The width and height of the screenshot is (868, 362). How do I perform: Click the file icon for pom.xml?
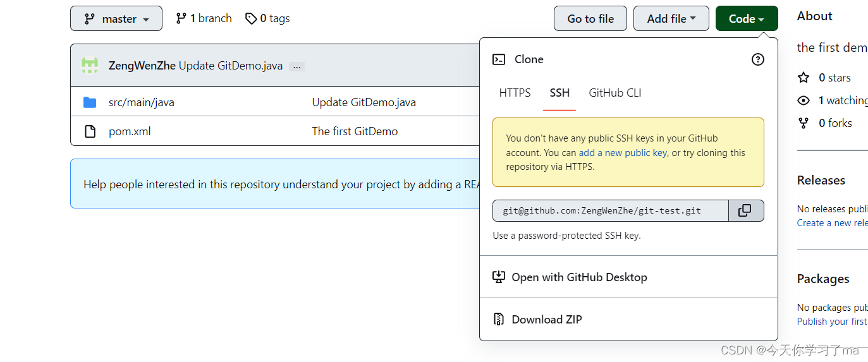click(90, 131)
